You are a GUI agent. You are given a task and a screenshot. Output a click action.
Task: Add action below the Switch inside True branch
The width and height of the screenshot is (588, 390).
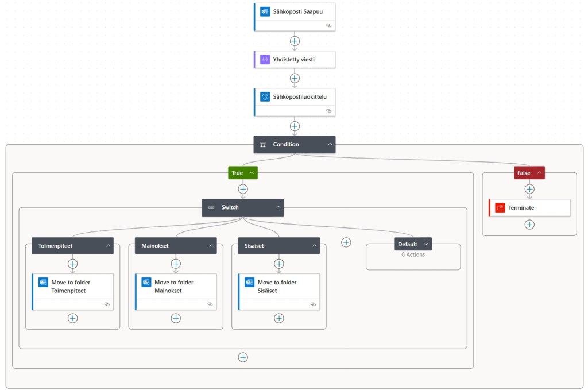(x=243, y=357)
